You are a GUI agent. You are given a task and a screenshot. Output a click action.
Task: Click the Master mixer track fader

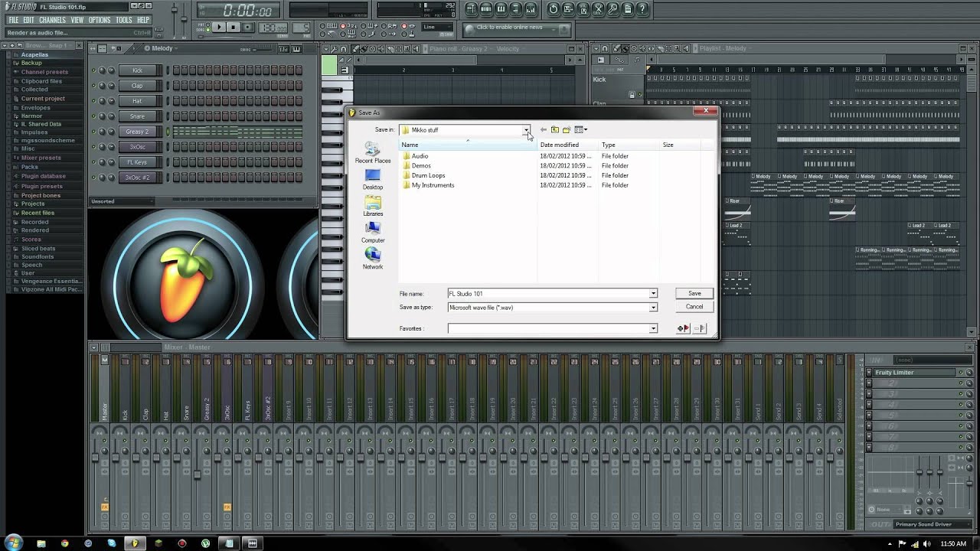(95, 457)
